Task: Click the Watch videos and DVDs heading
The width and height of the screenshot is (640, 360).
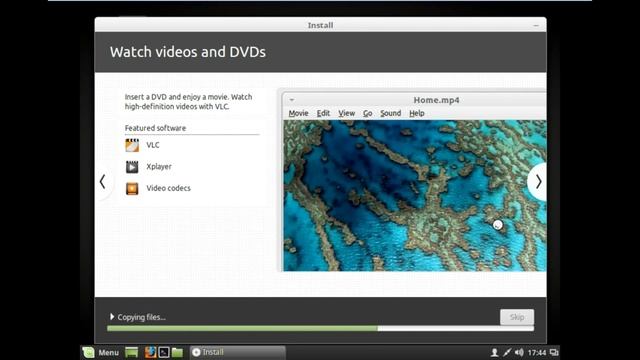Action: pyautogui.click(x=188, y=52)
